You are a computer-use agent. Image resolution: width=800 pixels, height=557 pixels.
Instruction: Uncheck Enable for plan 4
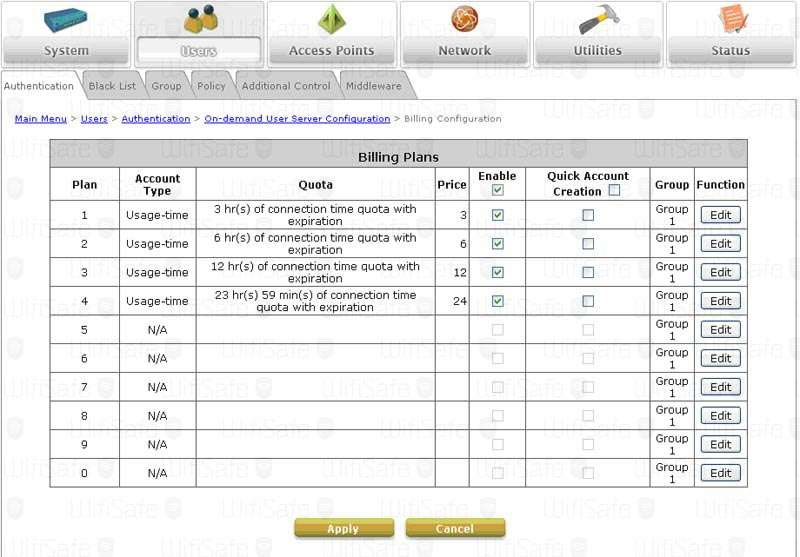point(497,301)
